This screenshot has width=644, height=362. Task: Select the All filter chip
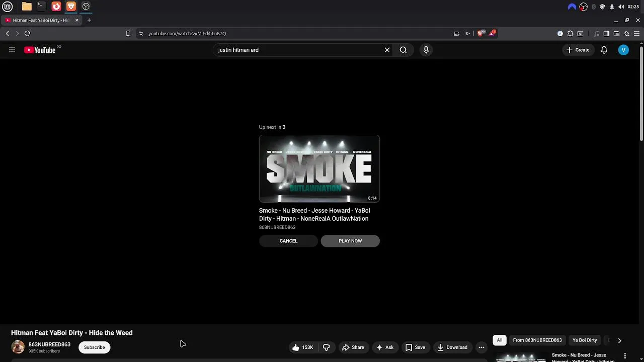pos(500,340)
